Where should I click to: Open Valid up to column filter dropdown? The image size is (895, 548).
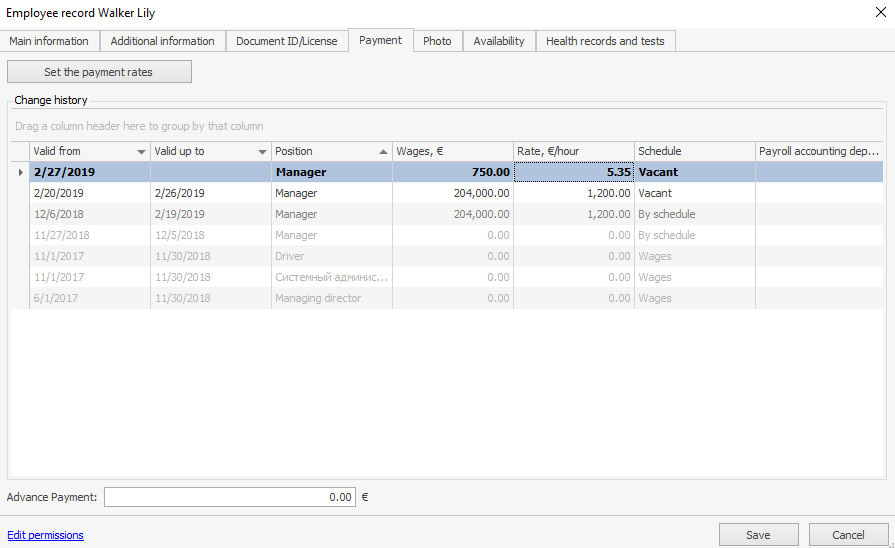pyautogui.click(x=262, y=152)
